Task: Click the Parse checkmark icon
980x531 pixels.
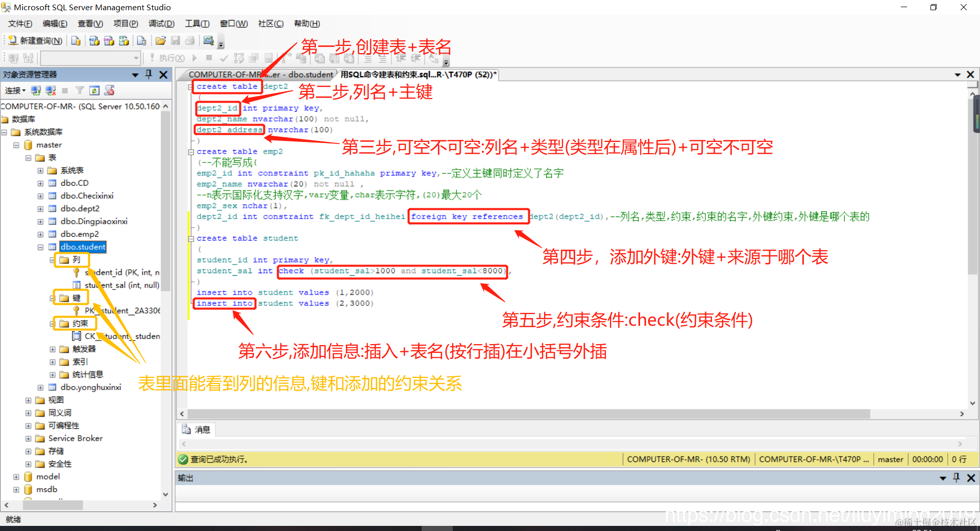Action: click(x=224, y=58)
